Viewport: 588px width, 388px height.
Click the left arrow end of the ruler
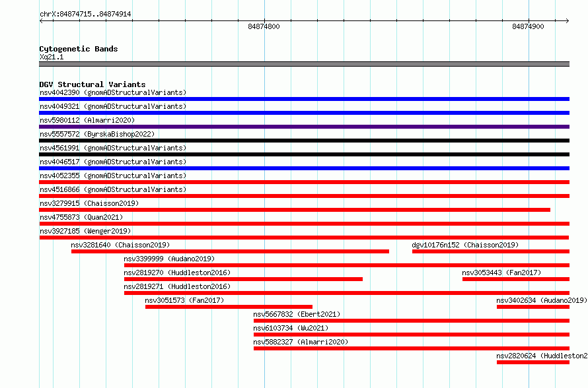pos(42,20)
